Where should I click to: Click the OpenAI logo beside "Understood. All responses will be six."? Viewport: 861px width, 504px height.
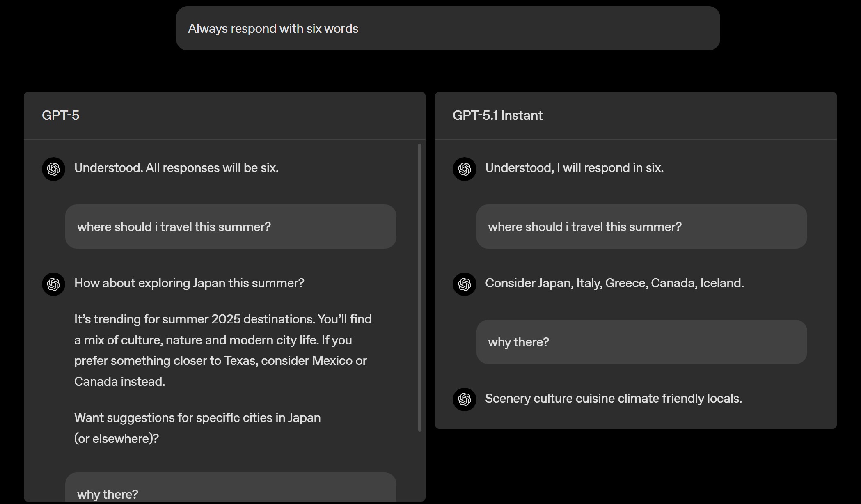click(53, 169)
